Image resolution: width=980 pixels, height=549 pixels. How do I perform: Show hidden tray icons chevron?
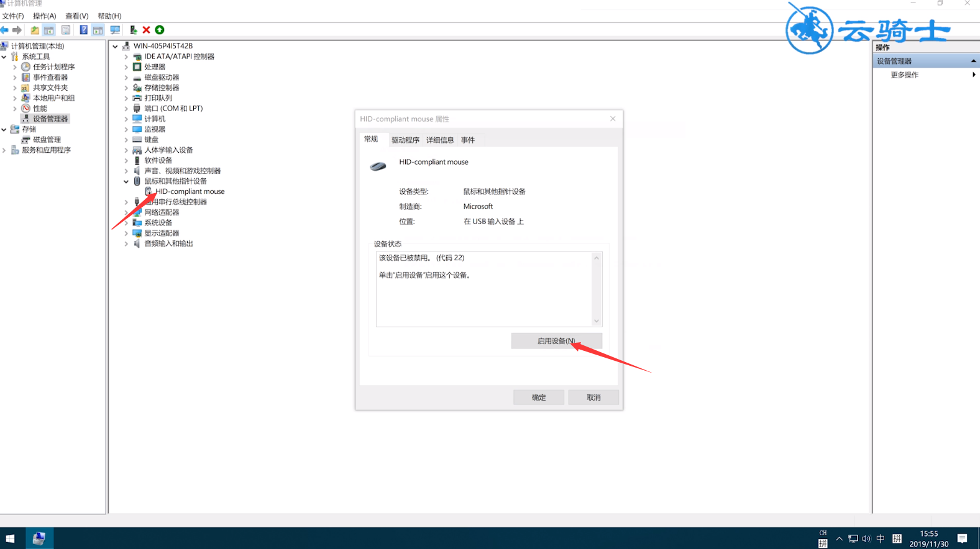839,538
